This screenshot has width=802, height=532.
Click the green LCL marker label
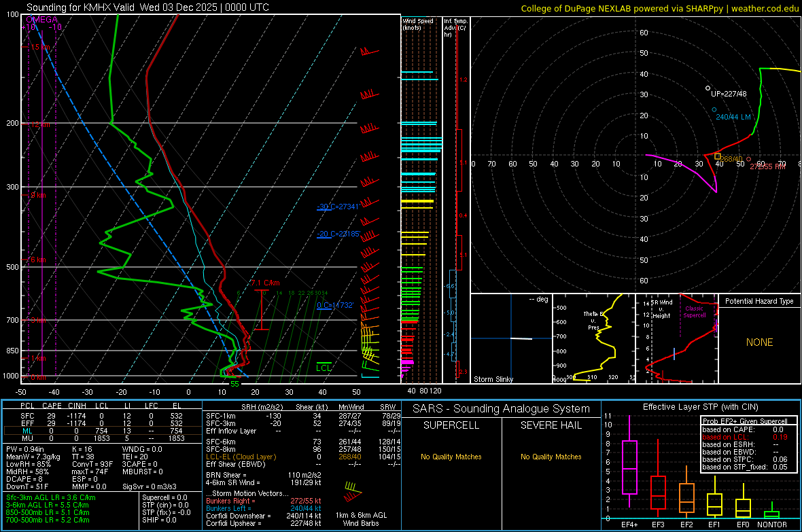pos(324,368)
